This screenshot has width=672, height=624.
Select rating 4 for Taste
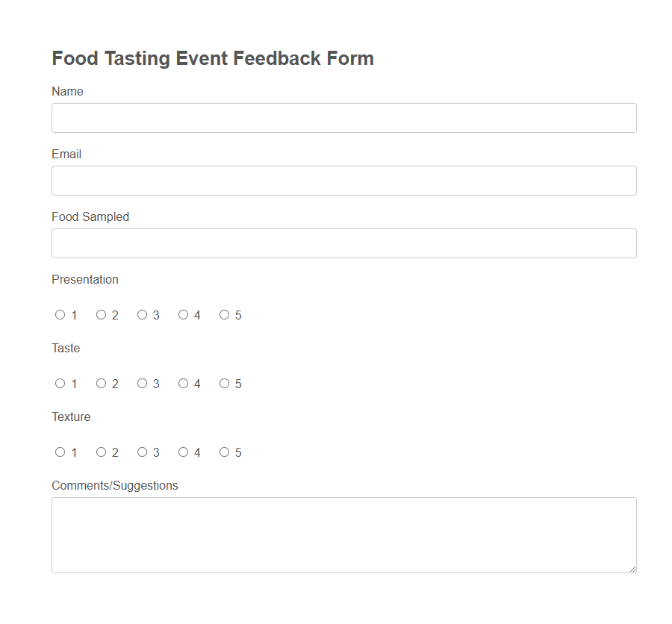coord(183,383)
